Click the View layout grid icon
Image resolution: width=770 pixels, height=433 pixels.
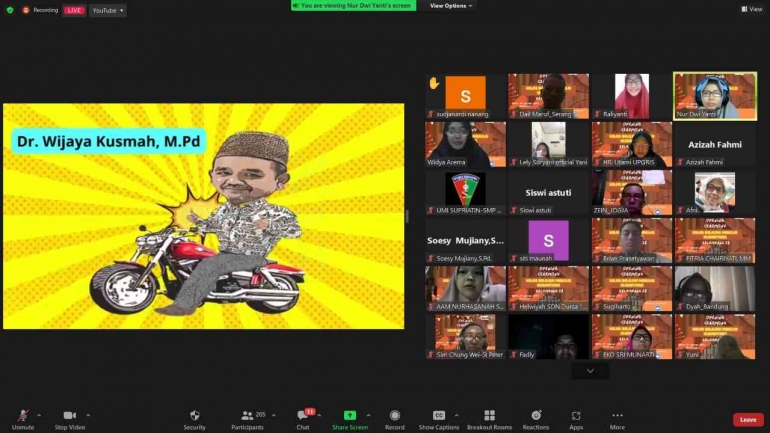click(744, 9)
